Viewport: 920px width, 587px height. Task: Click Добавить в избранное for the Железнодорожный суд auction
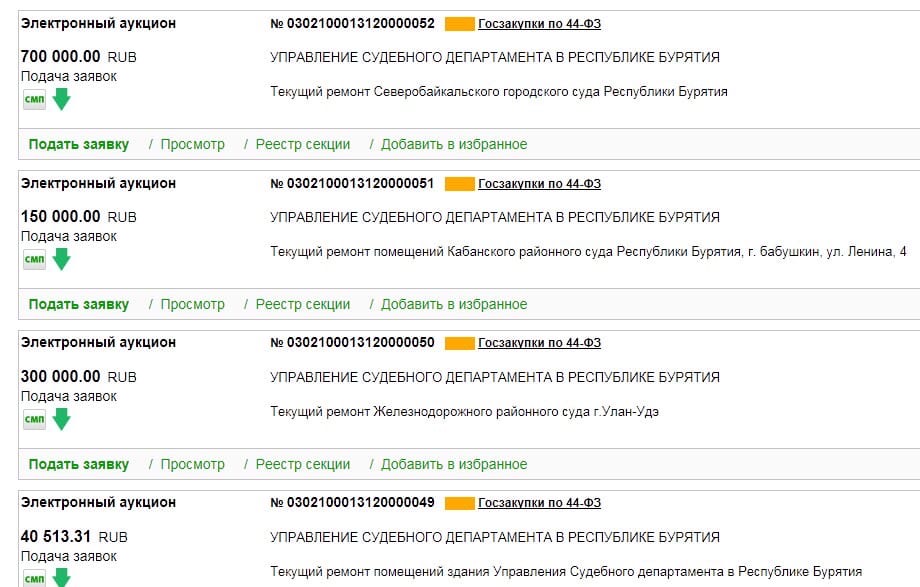coord(454,464)
